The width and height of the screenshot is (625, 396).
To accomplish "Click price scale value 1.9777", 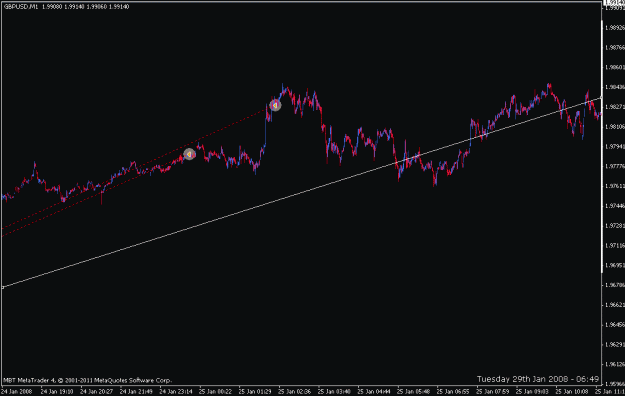I will 615,166.
